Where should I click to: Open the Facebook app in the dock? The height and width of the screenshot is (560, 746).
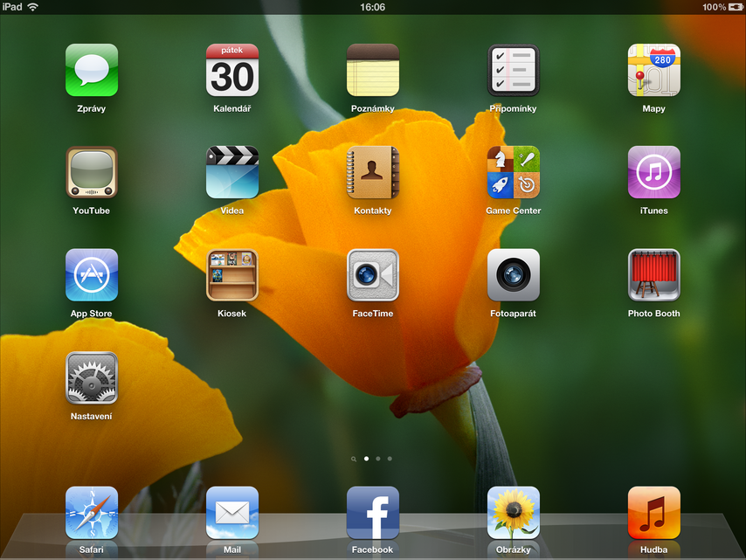coord(373,512)
